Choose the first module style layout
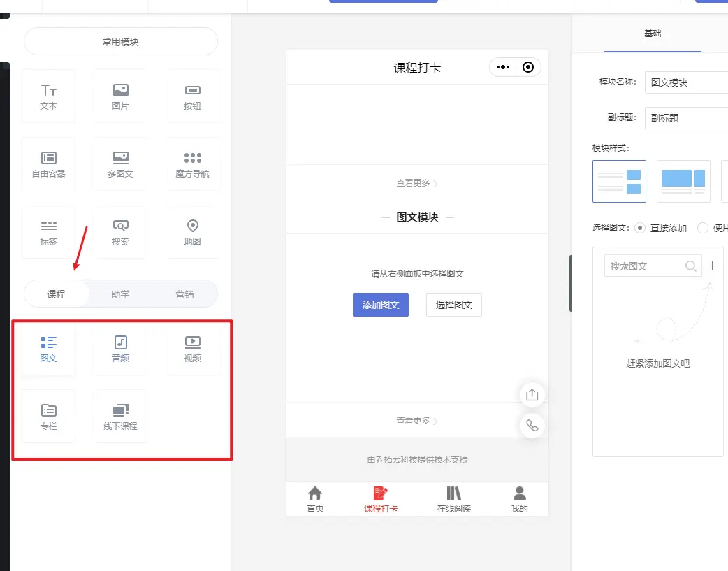This screenshot has height=571, width=728. coord(619,181)
